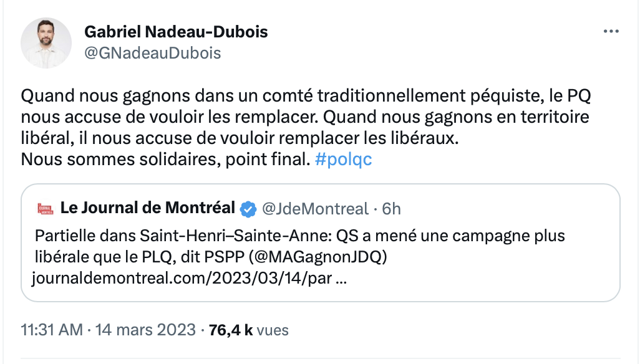Image resolution: width=640 pixels, height=364 pixels.
Task: Click Gabriel Nadeau-Dubois profile avatar
Action: (x=46, y=43)
